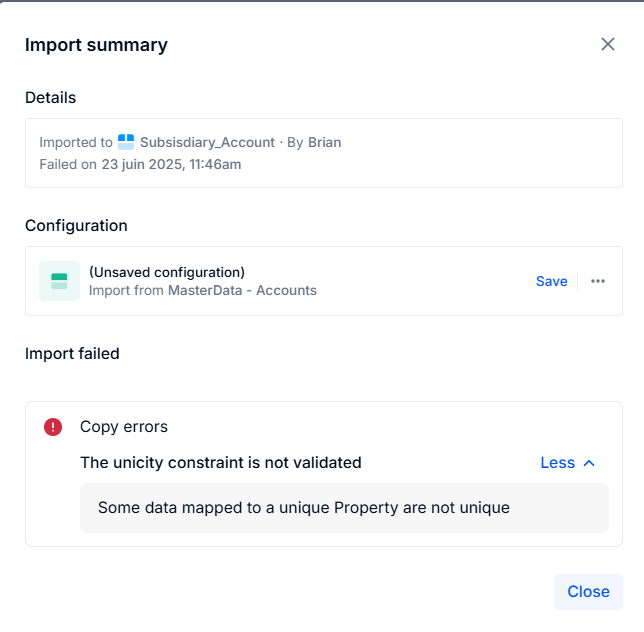The image size is (644, 632).
Task: Click the Import from MasterData - Accounts text
Action: click(x=203, y=290)
